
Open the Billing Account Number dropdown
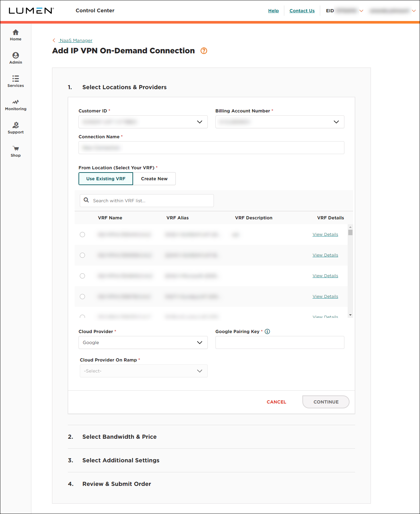(x=280, y=122)
